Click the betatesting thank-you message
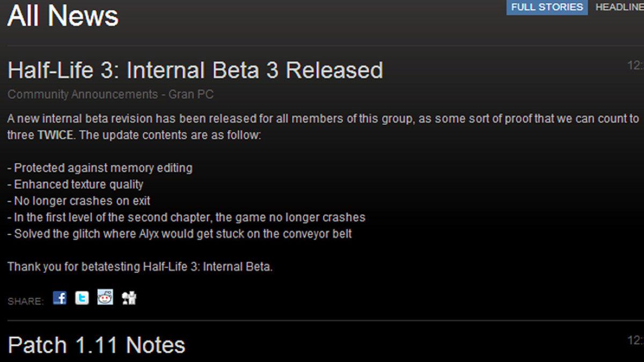The height and width of the screenshot is (362, 644). pyautogui.click(x=140, y=268)
